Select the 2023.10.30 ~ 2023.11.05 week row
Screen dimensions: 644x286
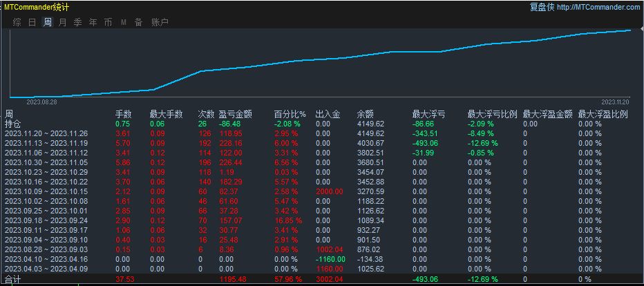point(322,162)
